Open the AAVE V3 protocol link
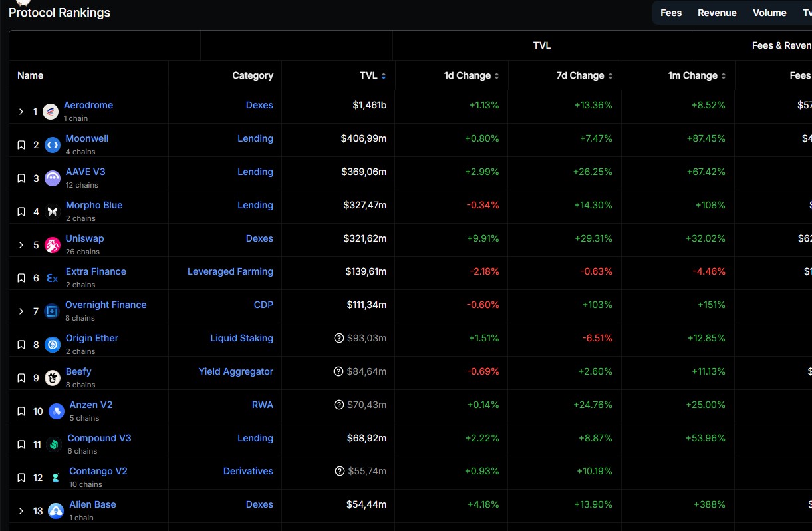812x531 pixels. pyautogui.click(x=86, y=172)
